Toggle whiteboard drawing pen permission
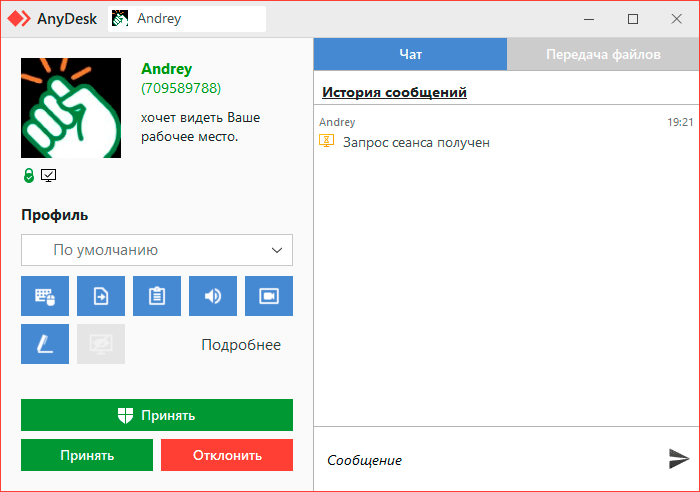The width and height of the screenshot is (700, 492). click(45, 344)
